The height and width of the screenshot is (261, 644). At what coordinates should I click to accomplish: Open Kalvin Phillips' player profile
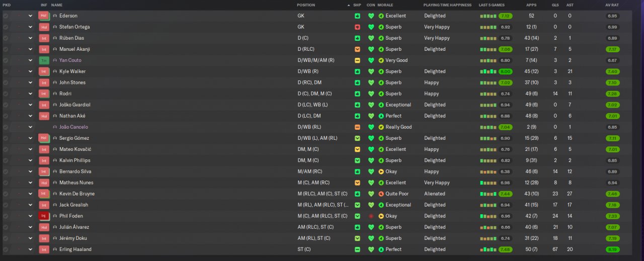(x=75, y=160)
